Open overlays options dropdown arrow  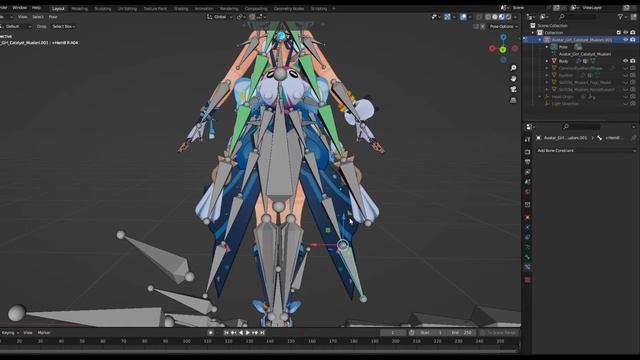(x=470, y=17)
